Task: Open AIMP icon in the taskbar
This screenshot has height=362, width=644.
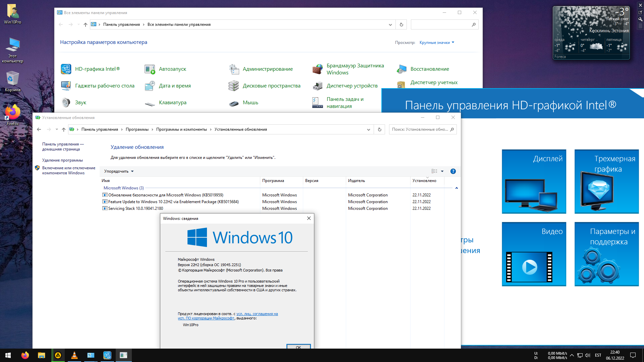Action: (58, 355)
